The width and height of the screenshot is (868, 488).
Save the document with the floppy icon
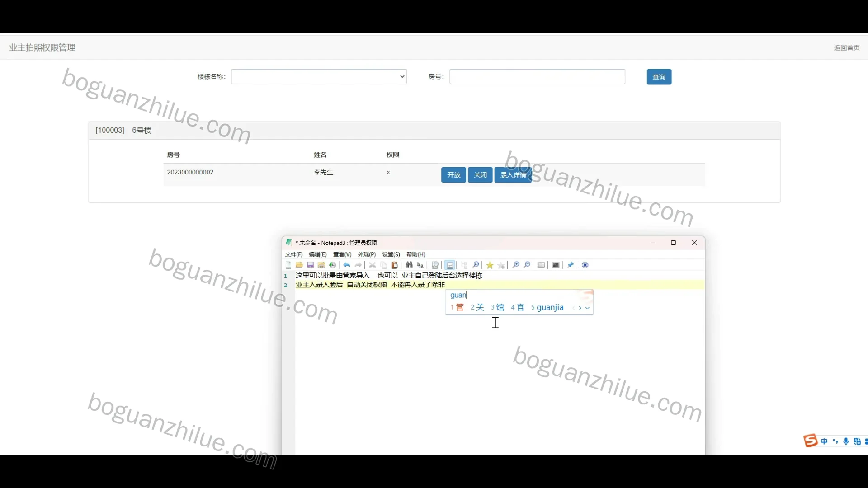[310, 265]
